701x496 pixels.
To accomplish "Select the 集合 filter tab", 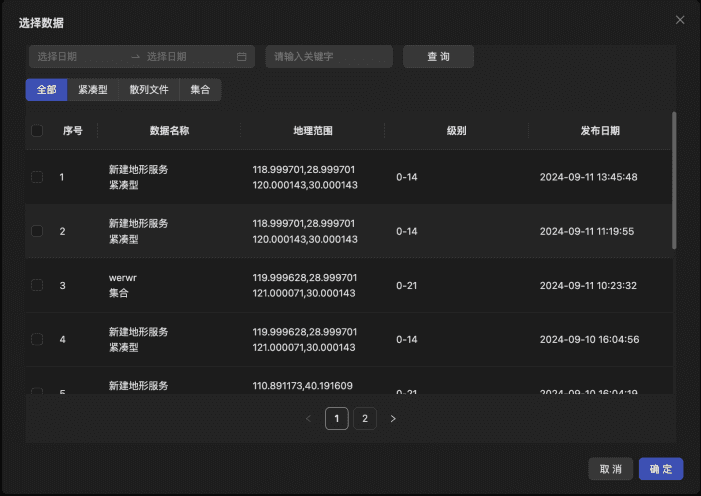I will (x=200, y=90).
